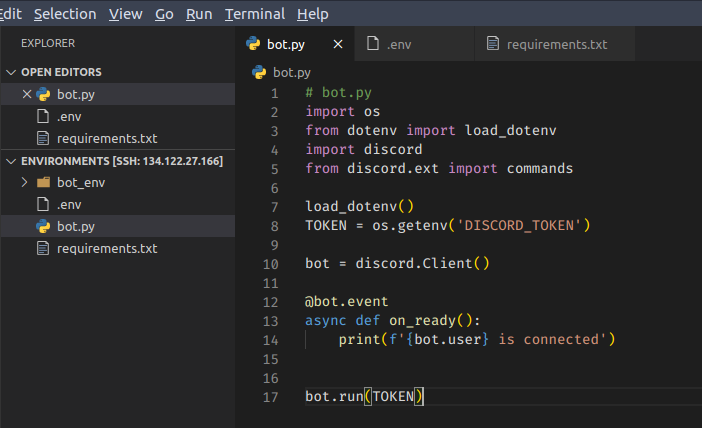Click line number 8 in gutter
702x428 pixels.
point(274,226)
